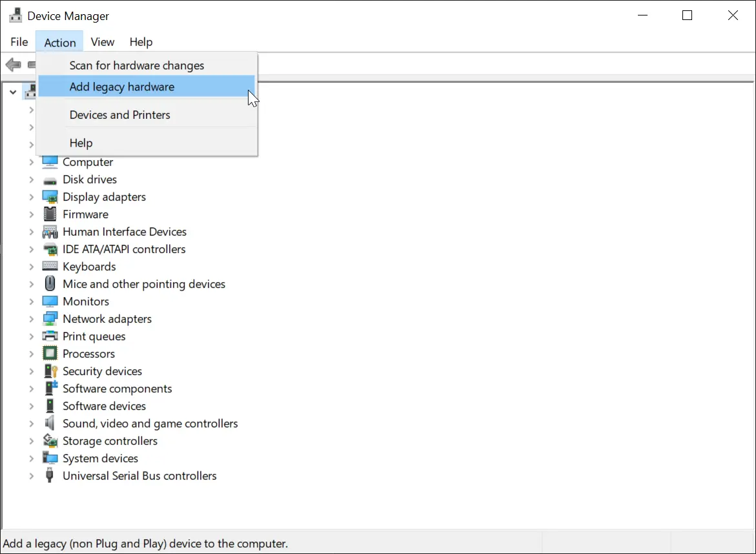
Task: Click the Software devices icon
Action: 50,405
